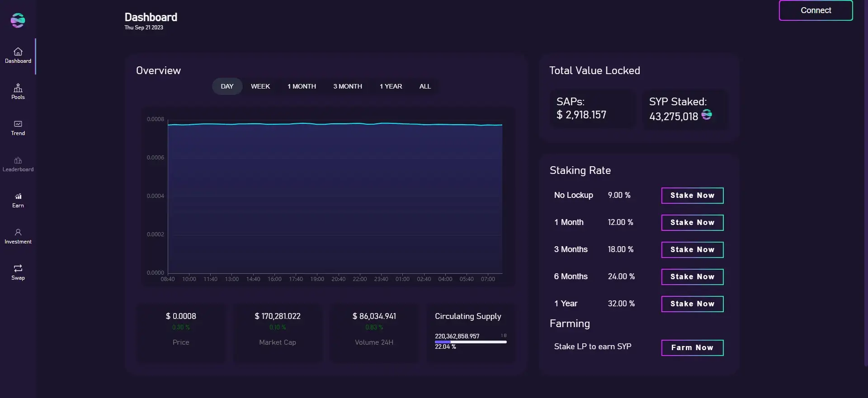Click Stake Now for No Lockup

point(692,196)
